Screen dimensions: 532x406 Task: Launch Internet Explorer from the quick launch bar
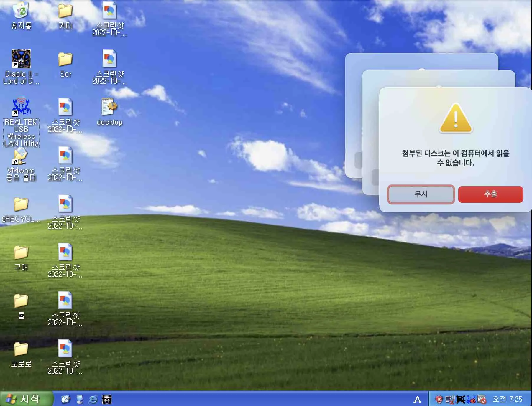click(x=93, y=400)
